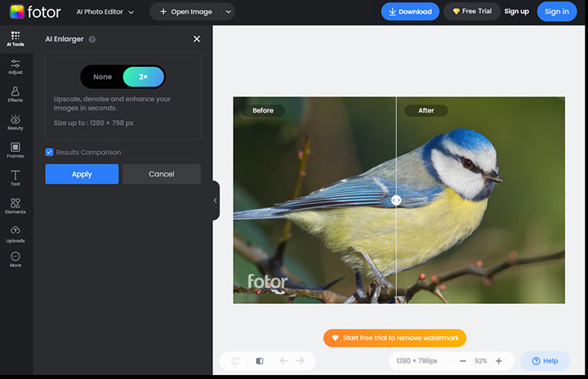The image size is (588, 379).
Task: Open the Elements panel
Action: click(x=16, y=206)
